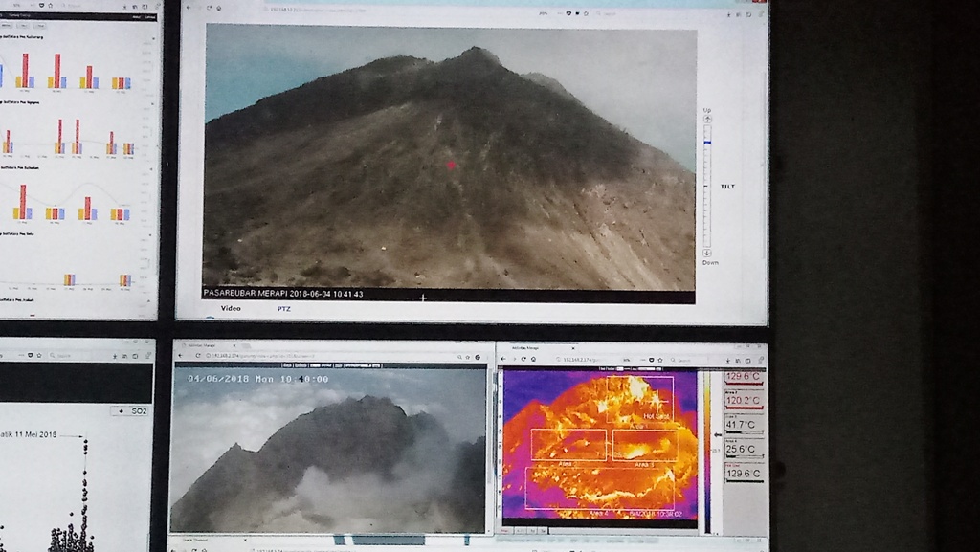980x552 pixels.
Task: Bookmark the thermal camera page with the star icon
Action: click(660, 359)
